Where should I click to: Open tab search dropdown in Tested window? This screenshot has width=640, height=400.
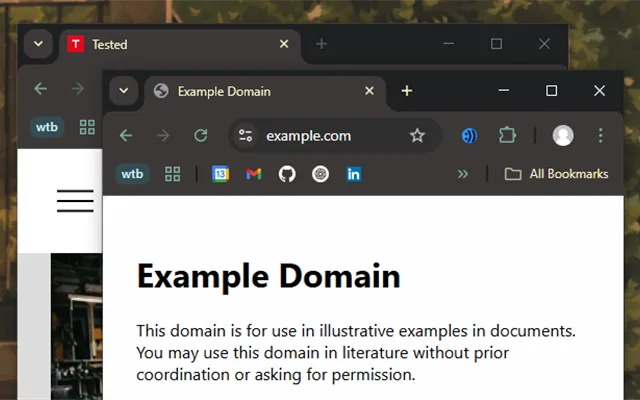38,44
